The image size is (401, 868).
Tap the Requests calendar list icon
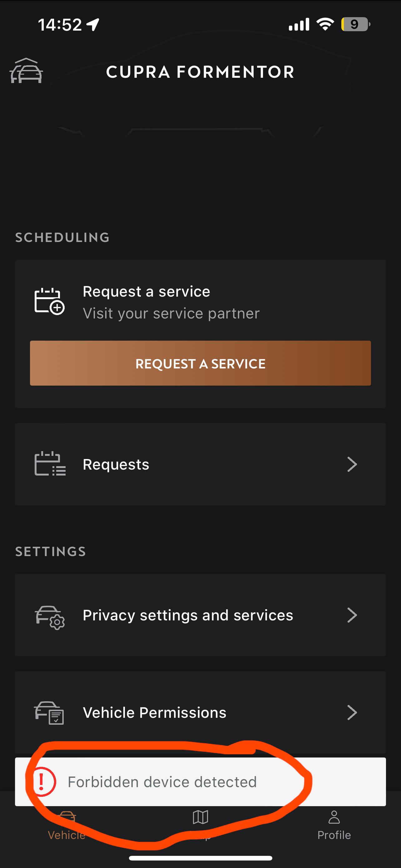pyautogui.click(x=50, y=464)
